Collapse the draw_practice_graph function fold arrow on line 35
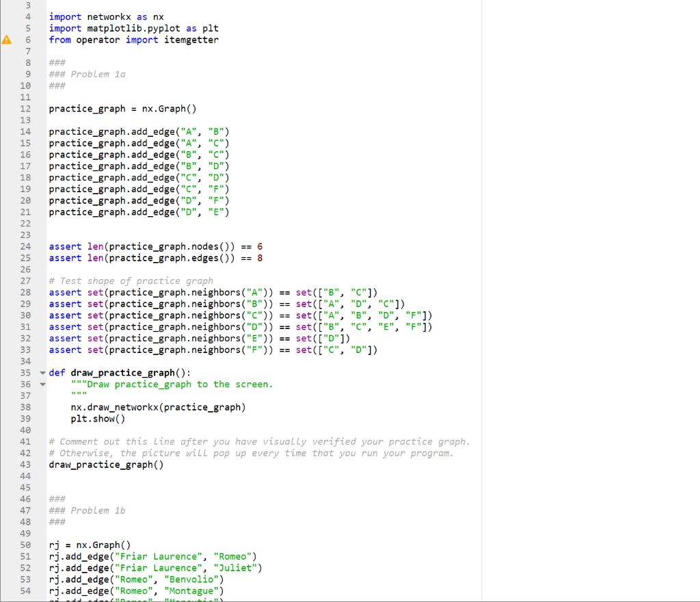 pos(42,373)
